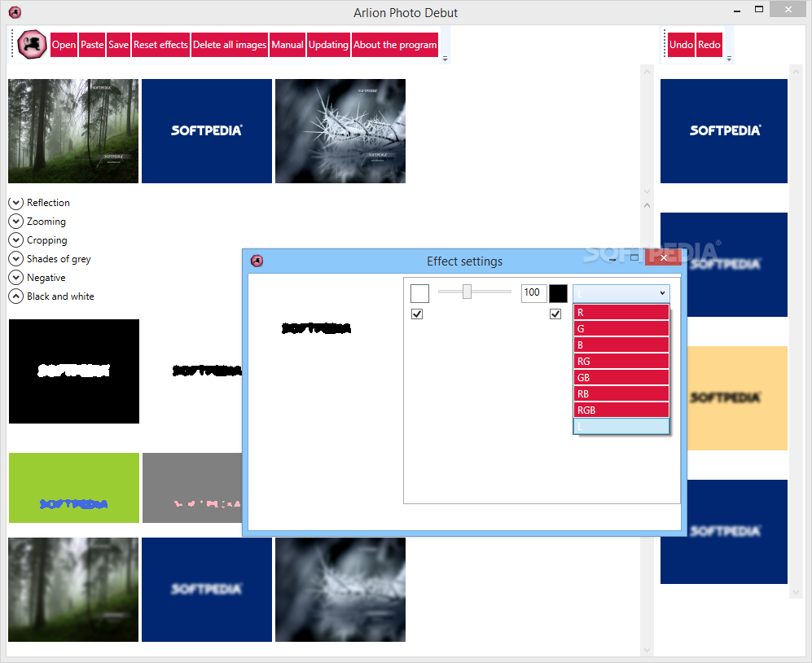This screenshot has height=663, width=812.
Task: Select top Softpedia image in history panel
Action: [x=724, y=131]
